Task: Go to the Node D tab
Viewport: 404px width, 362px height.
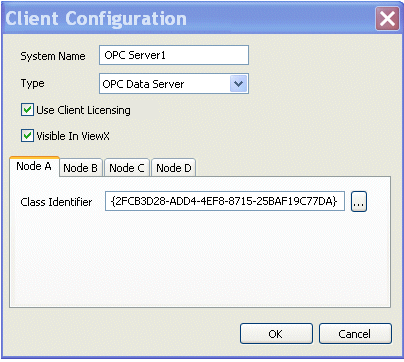Action: tap(174, 168)
